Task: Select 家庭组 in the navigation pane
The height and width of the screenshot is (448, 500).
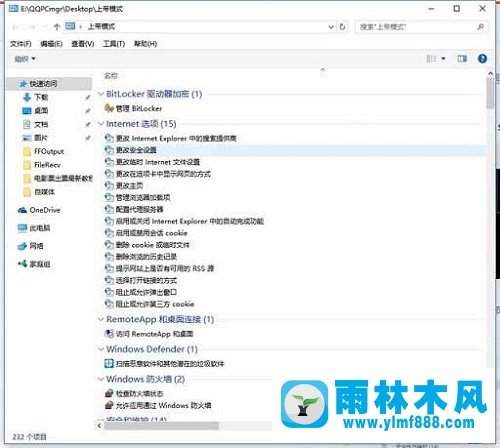Action: 34,264
